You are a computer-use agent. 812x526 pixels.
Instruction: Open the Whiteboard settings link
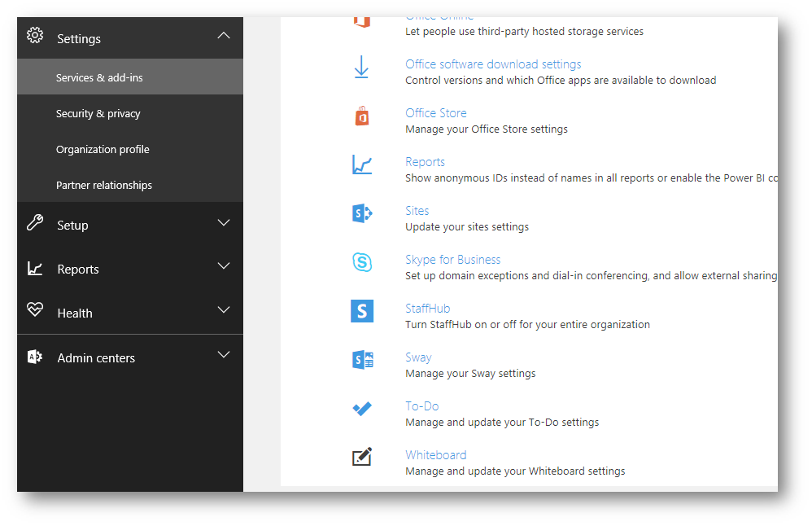436,455
